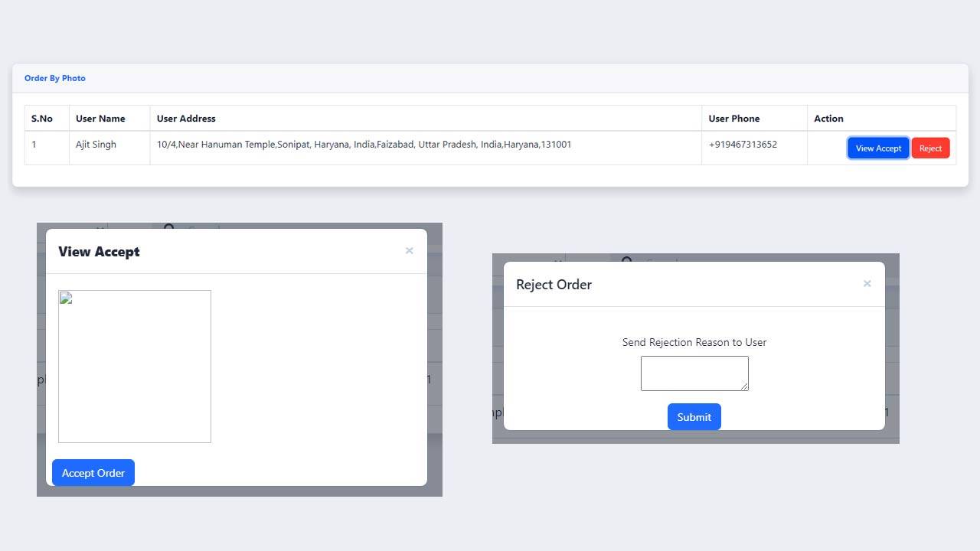Close the Reject Order dialog
This screenshot has width=980, height=551.
[x=867, y=284]
